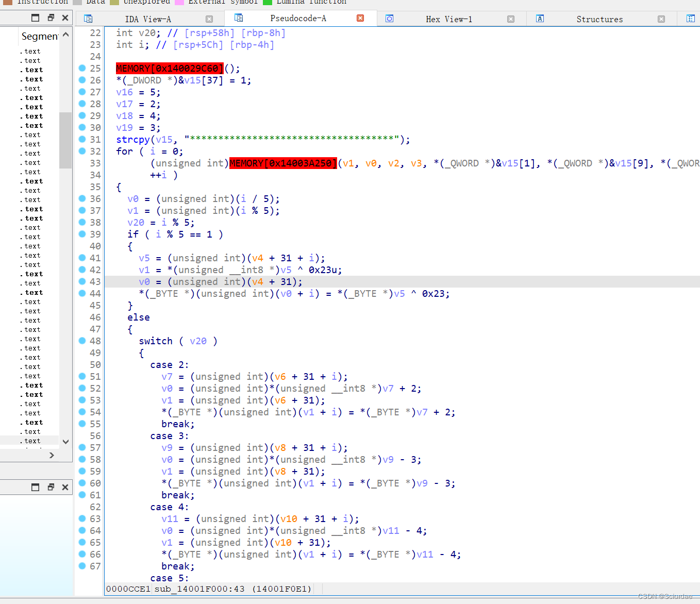Click the 'case 5:' label
The width and height of the screenshot is (700, 604).
coord(170,578)
